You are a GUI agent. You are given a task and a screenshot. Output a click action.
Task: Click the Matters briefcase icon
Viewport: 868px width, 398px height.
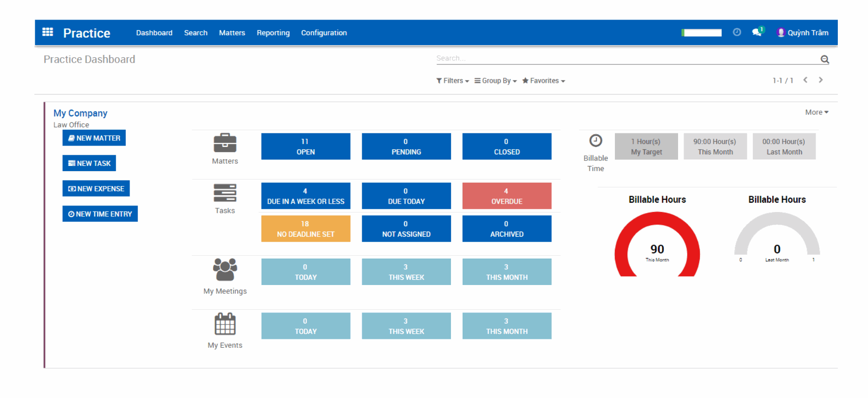point(225,143)
